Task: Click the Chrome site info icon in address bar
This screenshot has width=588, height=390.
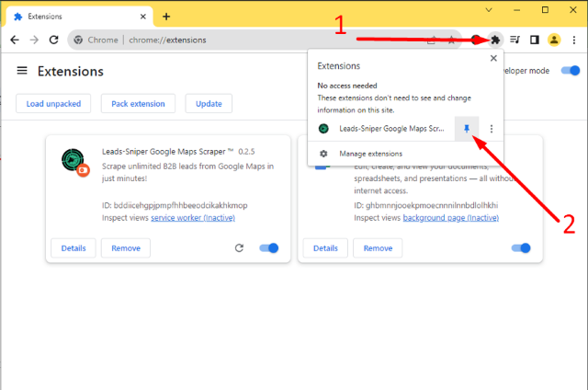Action: click(78, 40)
